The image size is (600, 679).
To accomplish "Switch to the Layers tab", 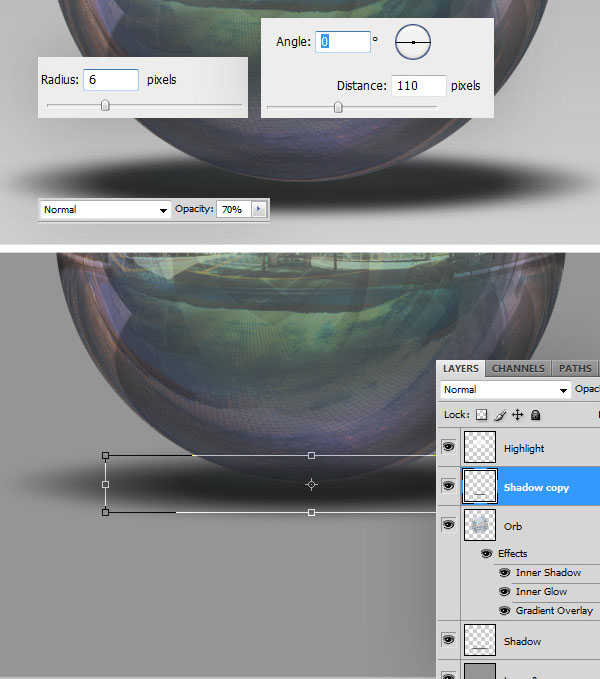I will tap(461, 369).
